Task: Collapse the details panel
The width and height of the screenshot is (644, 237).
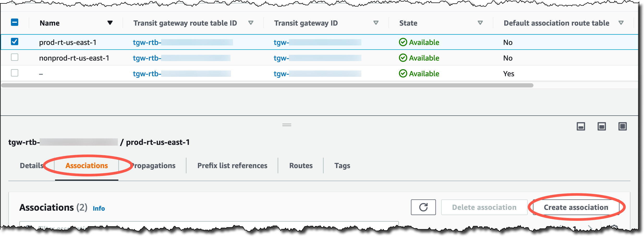Action: (x=581, y=126)
